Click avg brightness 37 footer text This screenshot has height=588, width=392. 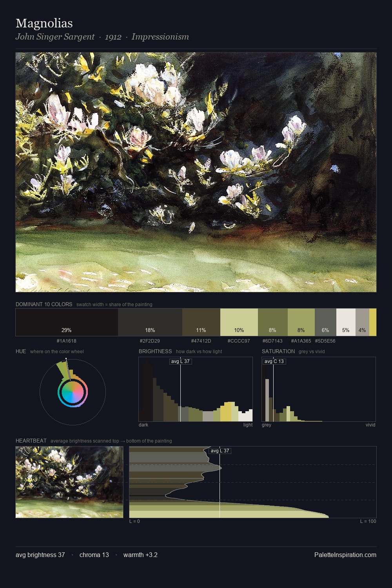pos(40,555)
